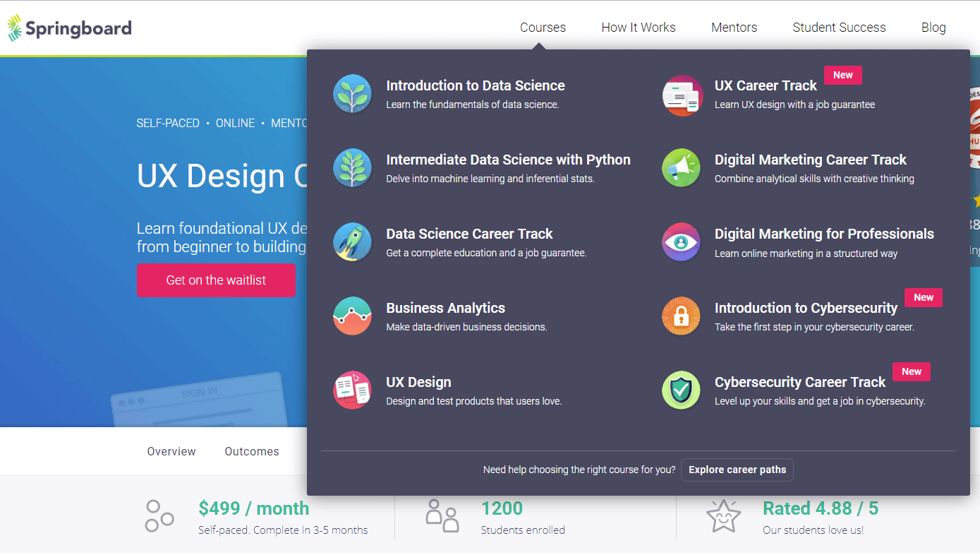This screenshot has width=980, height=555.
Task: Click New badge beside Introduction to Cybersecurity
Action: click(924, 297)
